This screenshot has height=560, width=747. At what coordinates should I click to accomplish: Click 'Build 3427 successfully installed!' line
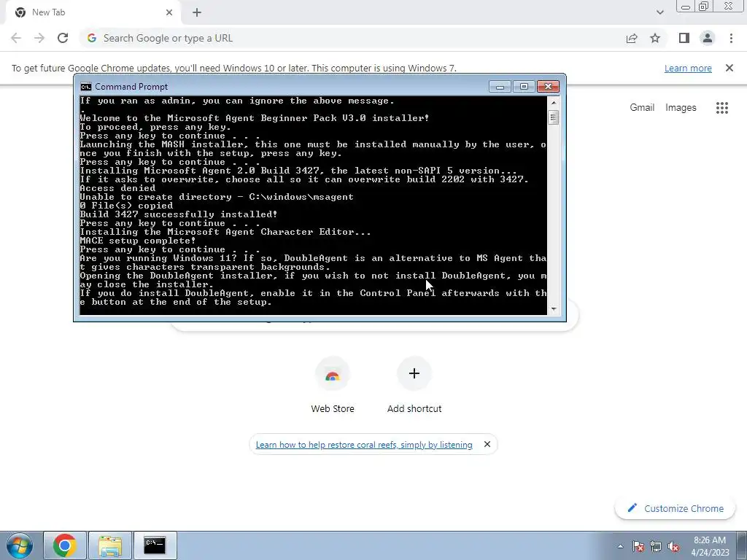tap(179, 214)
